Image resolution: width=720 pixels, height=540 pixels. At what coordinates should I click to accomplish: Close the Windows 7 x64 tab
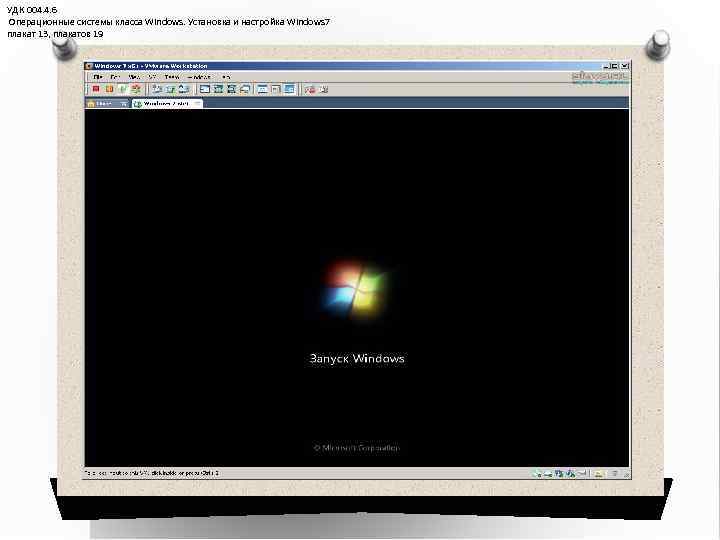tap(197, 104)
